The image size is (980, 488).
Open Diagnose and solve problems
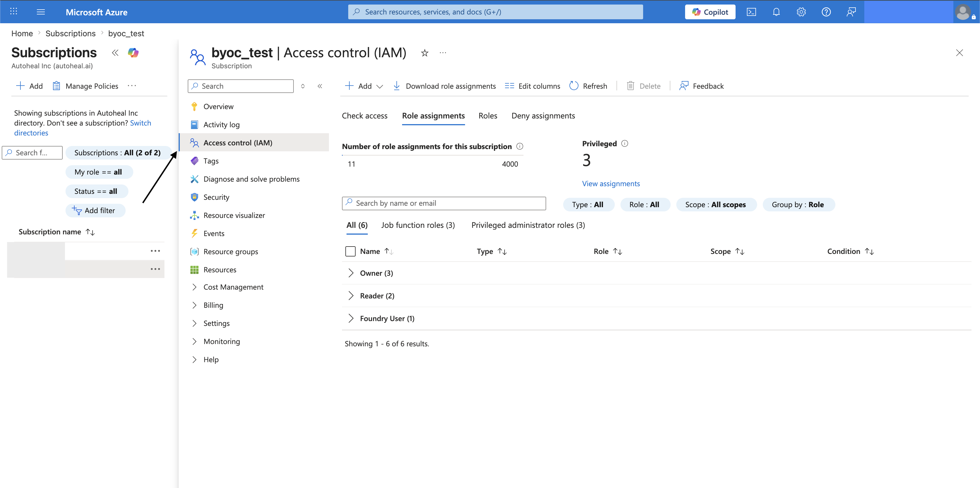pyautogui.click(x=251, y=179)
